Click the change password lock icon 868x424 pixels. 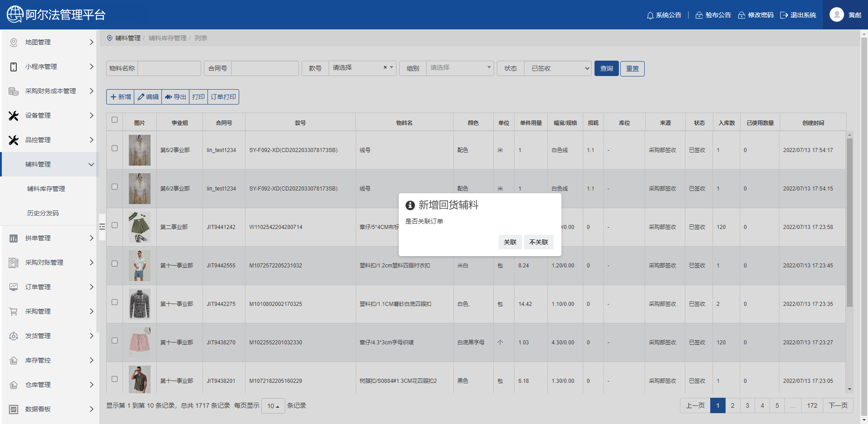(x=741, y=15)
